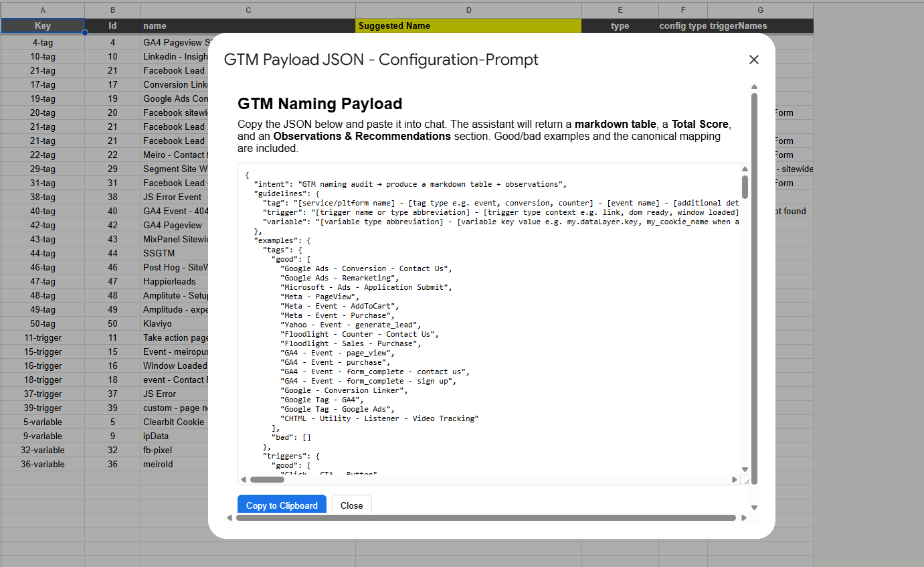Screen dimensions: 924x567
Task: Click the cell 50-tag
Action: click(43, 323)
